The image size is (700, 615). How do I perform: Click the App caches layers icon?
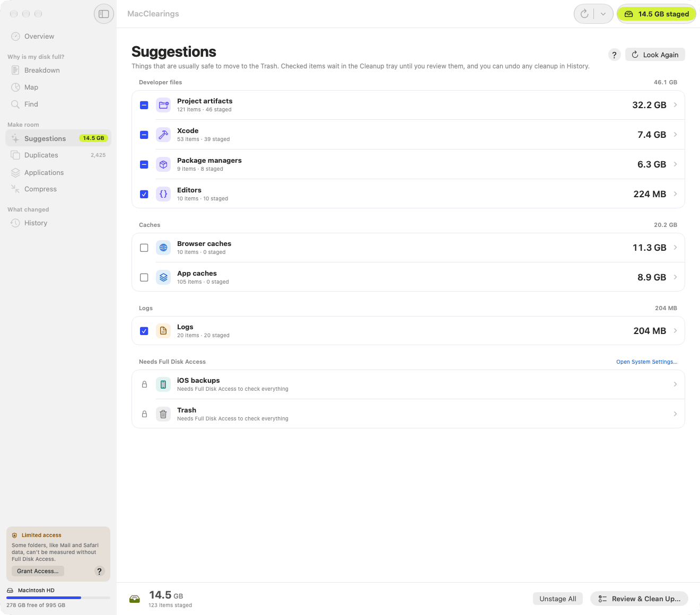tap(163, 277)
